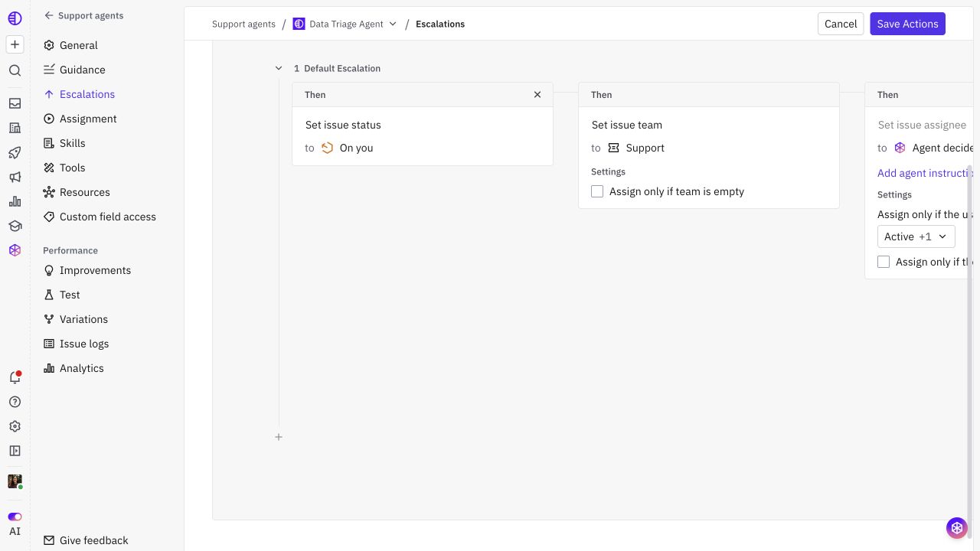Click the Cancel button
Image resolution: width=980 pixels, height=551 pixels.
[x=841, y=24]
